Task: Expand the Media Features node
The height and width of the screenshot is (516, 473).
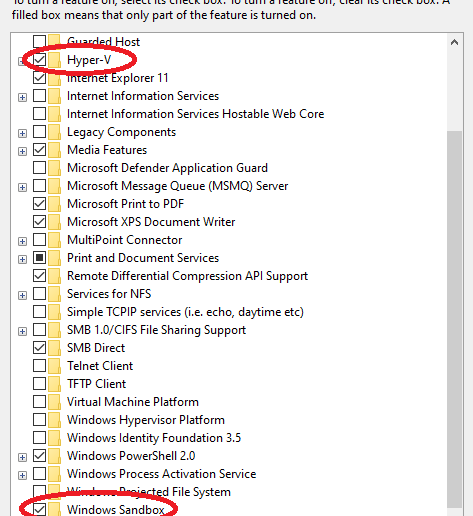Action: point(22,151)
